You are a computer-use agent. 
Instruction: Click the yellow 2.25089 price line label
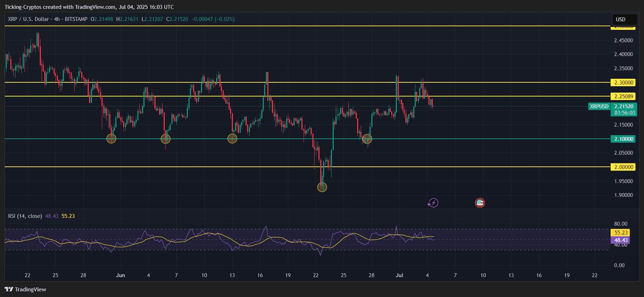(624, 97)
